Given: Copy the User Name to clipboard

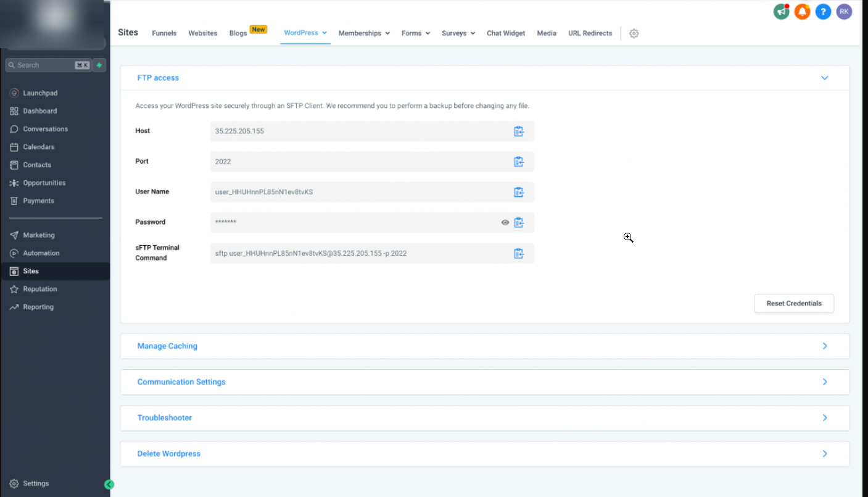Looking at the screenshot, I should (x=518, y=192).
